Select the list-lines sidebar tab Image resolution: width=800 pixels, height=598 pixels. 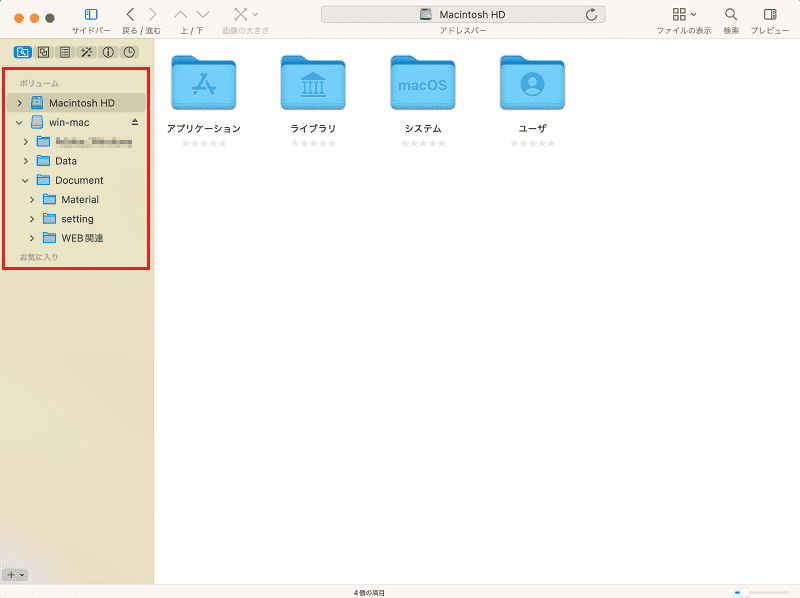(65, 52)
